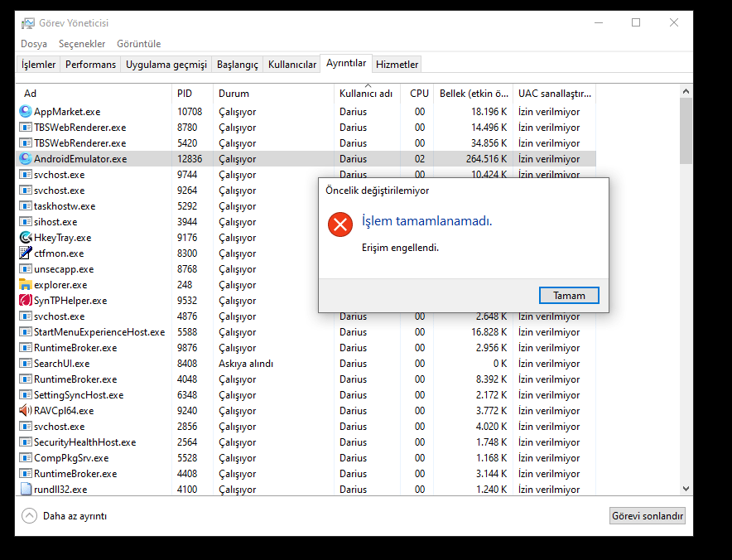Click the HkeyTray.exe process icon
732x560 pixels.
pos(25,238)
